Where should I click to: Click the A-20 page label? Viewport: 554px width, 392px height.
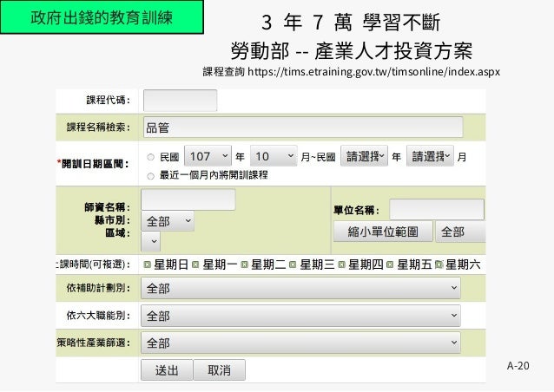(x=518, y=366)
